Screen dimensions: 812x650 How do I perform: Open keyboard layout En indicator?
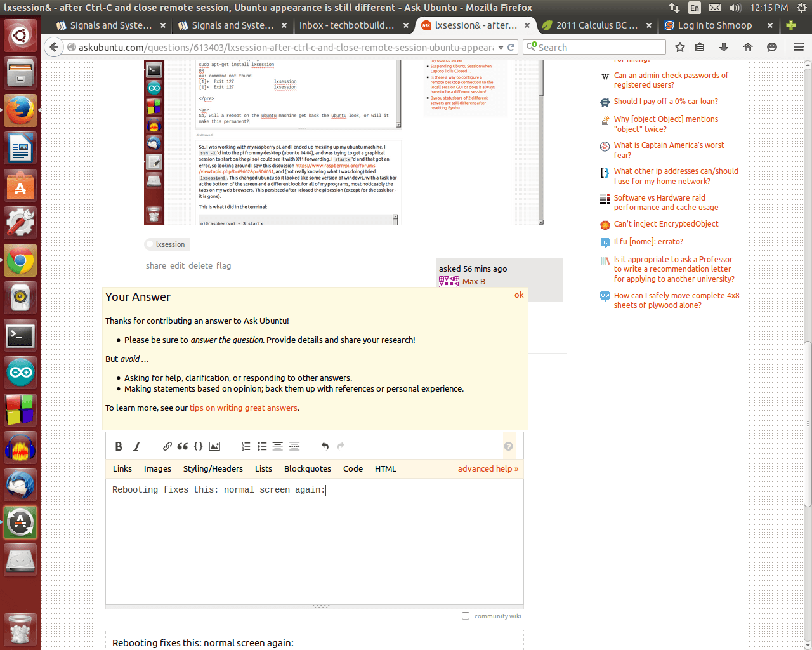[695, 8]
